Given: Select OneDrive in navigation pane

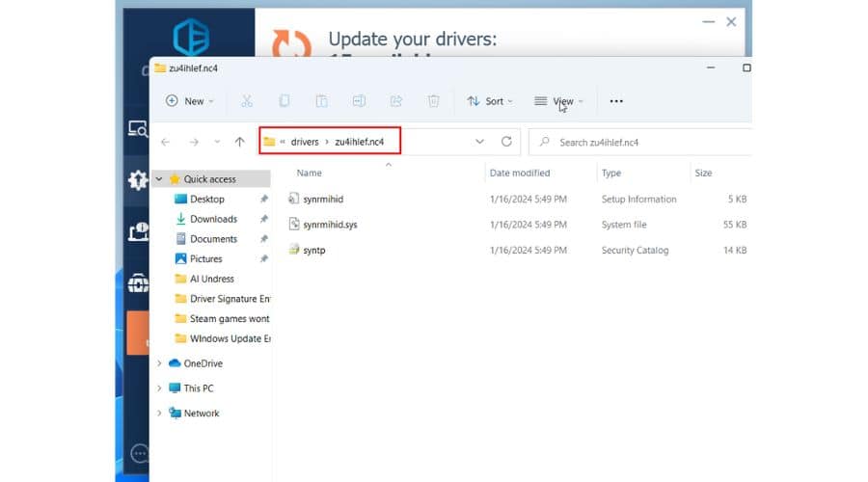Looking at the screenshot, I should (x=203, y=363).
